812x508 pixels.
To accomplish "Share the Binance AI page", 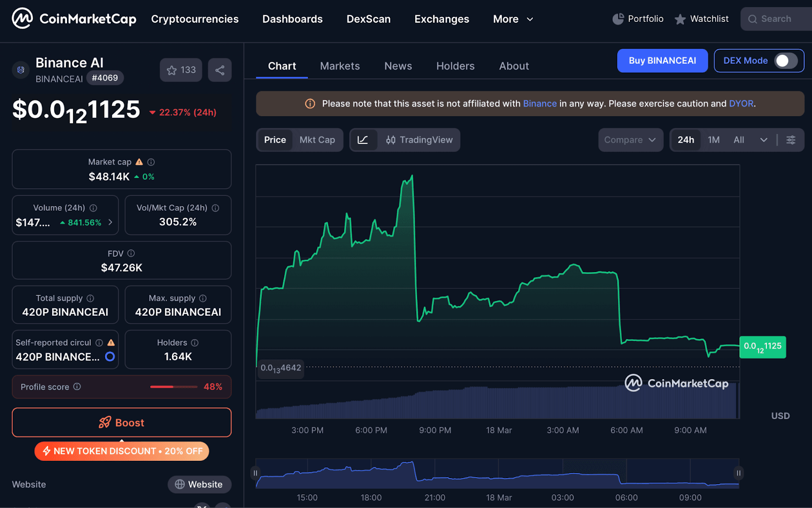I will pos(220,70).
